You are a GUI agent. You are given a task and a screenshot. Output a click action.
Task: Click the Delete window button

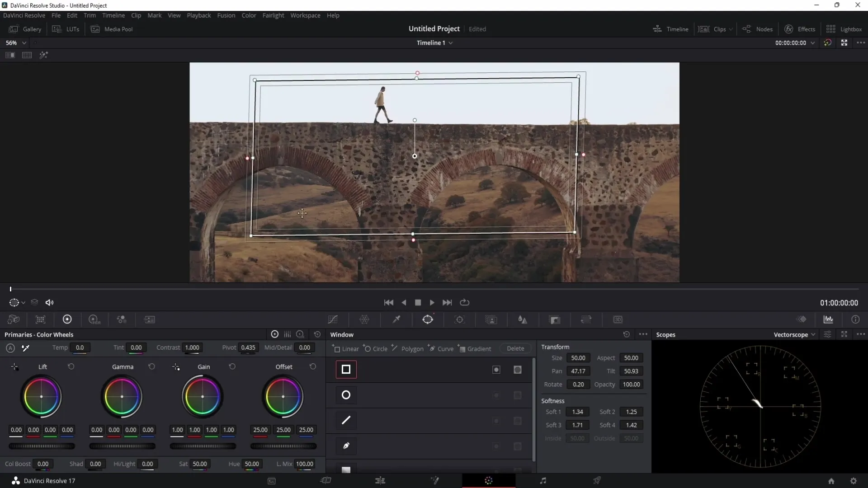pyautogui.click(x=515, y=348)
